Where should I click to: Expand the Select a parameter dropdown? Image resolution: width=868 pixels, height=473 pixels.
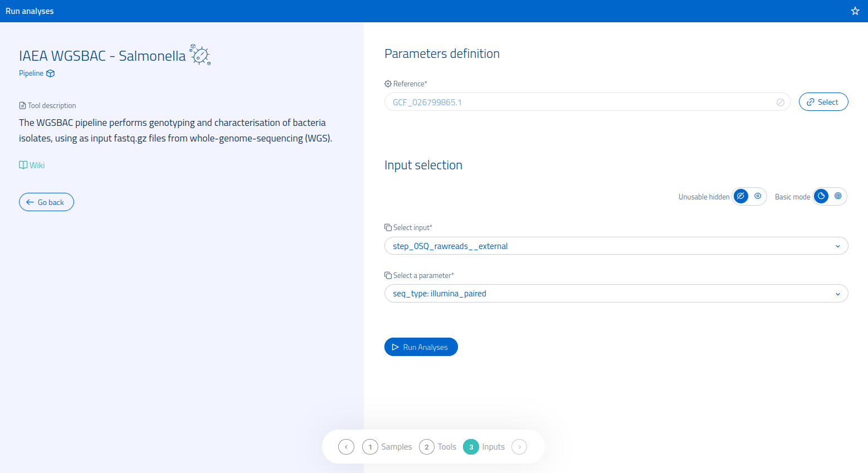pos(616,294)
